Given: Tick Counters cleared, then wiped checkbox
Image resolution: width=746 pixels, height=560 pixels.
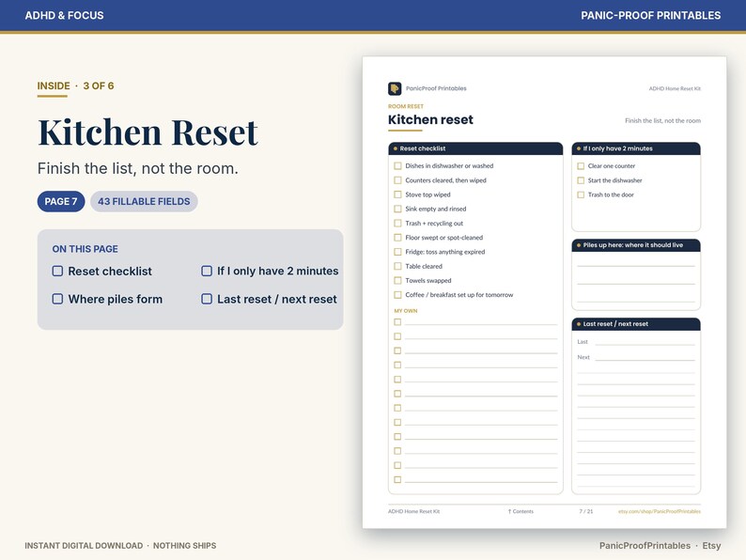Looking at the screenshot, I should [397, 180].
